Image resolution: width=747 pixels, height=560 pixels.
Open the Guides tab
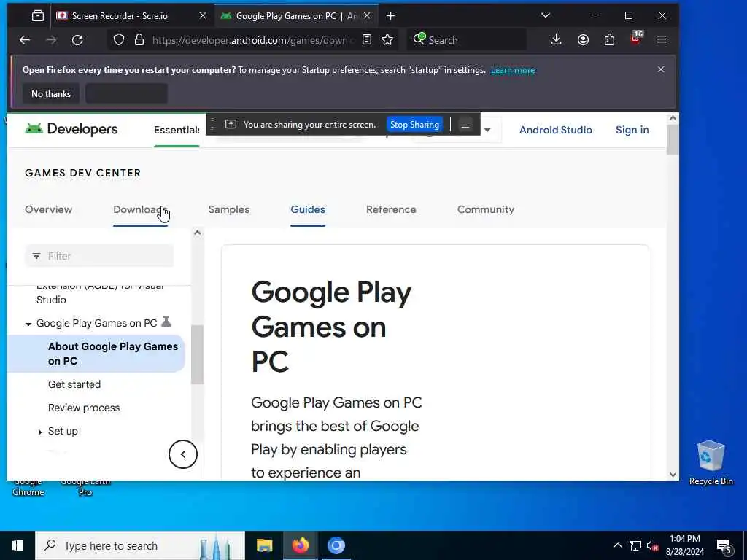[308, 209]
